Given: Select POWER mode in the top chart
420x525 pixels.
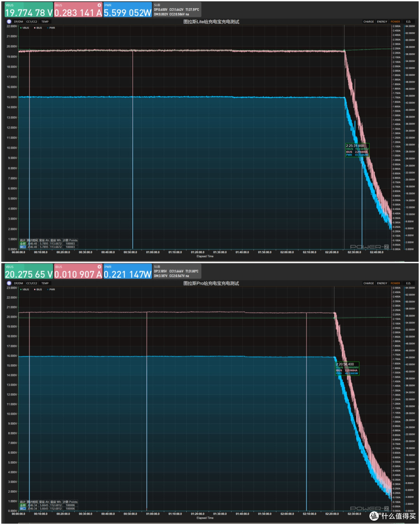Looking at the screenshot, I should coord(395,22).
